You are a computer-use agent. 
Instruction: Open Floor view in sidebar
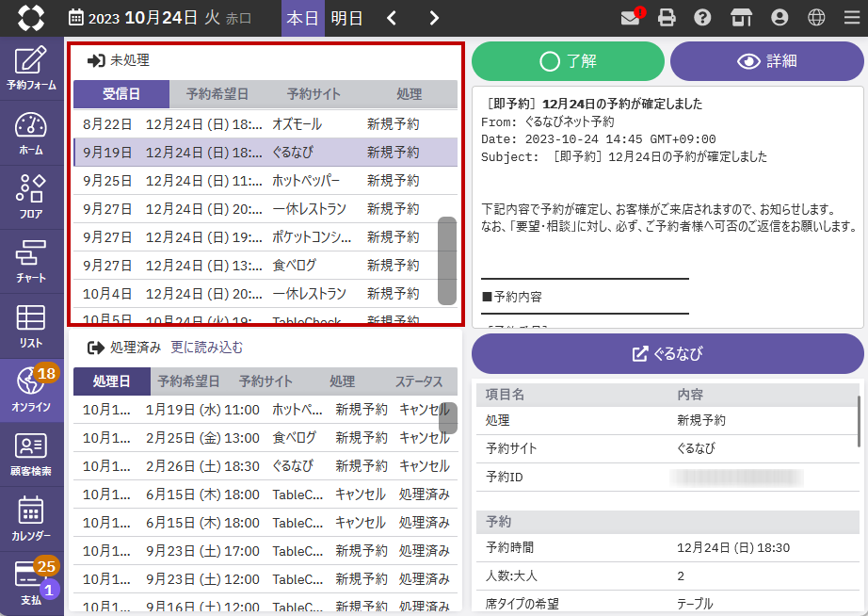(31, 198)
